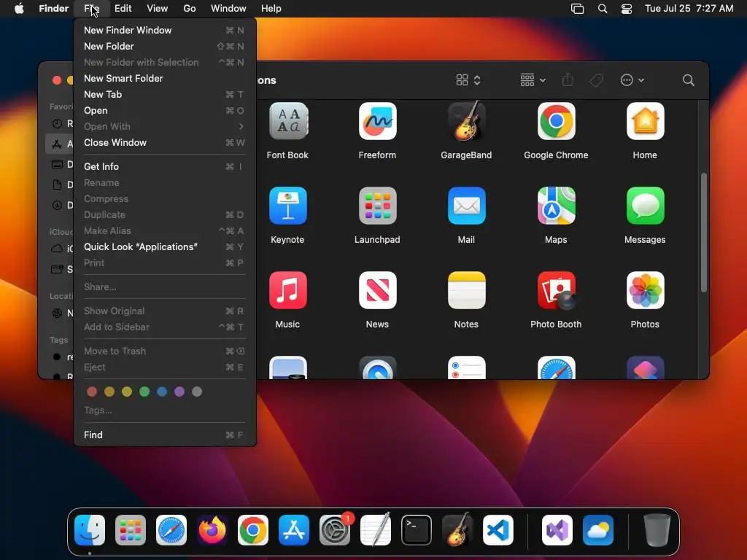Open Spotlight search in menu bar
The image size is (747, 560).
[x=602, y=9]
